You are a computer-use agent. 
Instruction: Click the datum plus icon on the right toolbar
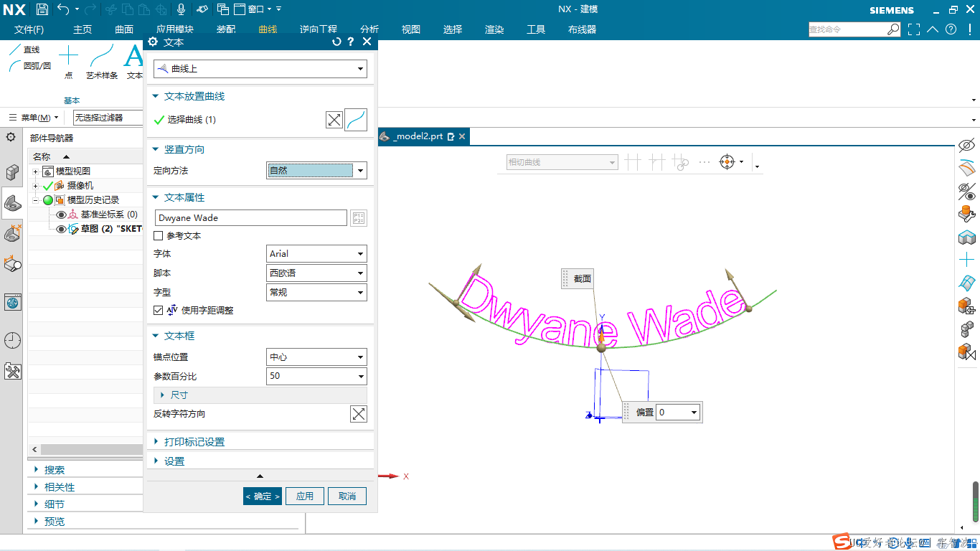click(x=967, y=260)
